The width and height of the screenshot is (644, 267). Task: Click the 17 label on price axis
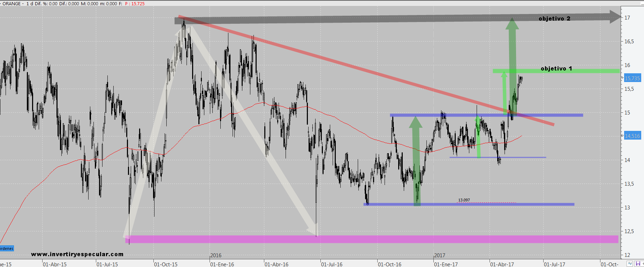pyautogui.click(x=627, y=18)
